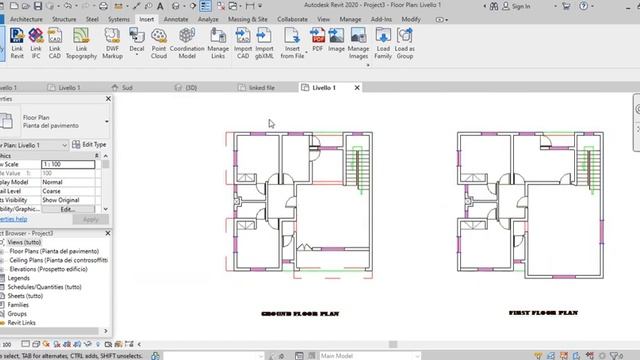Image resolution: width=640 pixels, height=360 pixels.
Task: Import a PDF with the PDF tool
Action: point(318,40)
